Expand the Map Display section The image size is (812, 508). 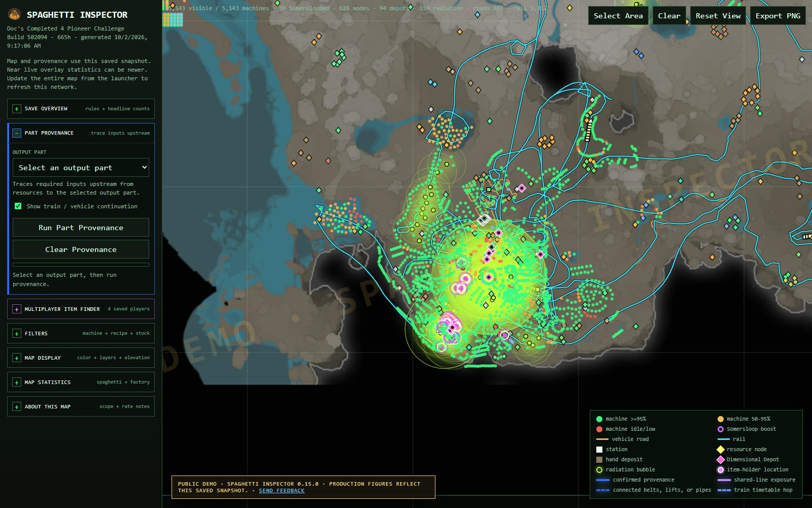coord(81,358)
